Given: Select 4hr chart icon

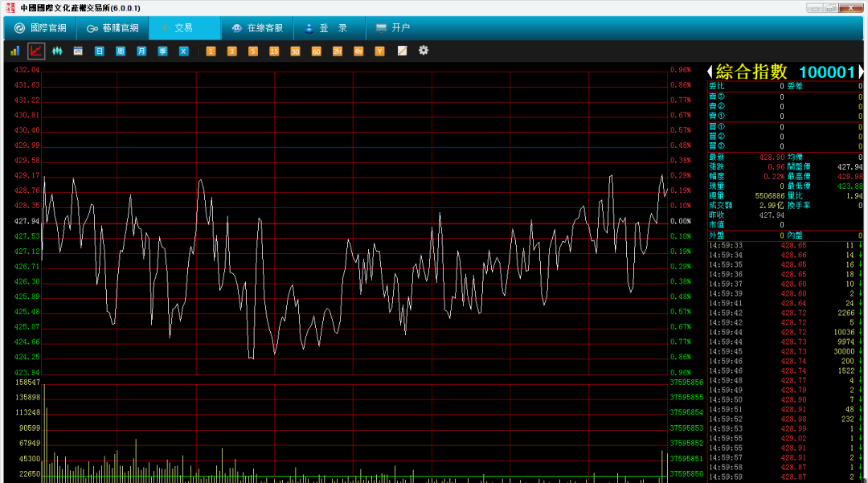Looking at the screenshot, I should [x=358, y=51].
